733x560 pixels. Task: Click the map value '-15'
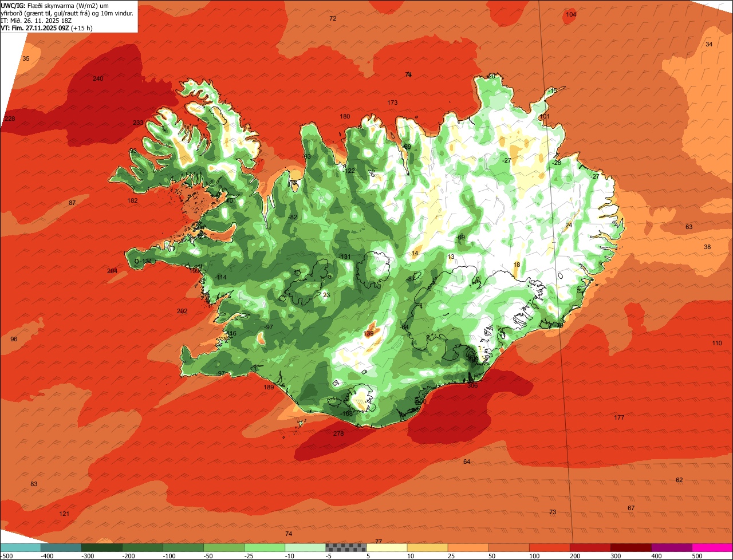click(x=551, y=90)
